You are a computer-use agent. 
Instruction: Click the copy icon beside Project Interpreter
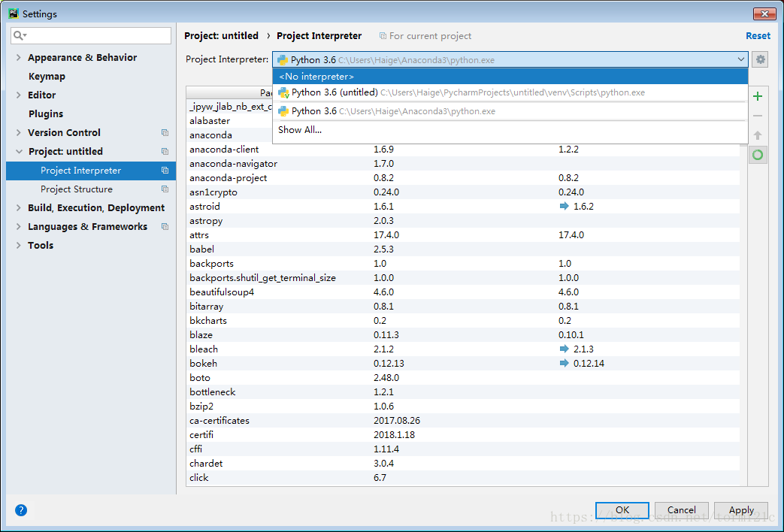point(165,171)
